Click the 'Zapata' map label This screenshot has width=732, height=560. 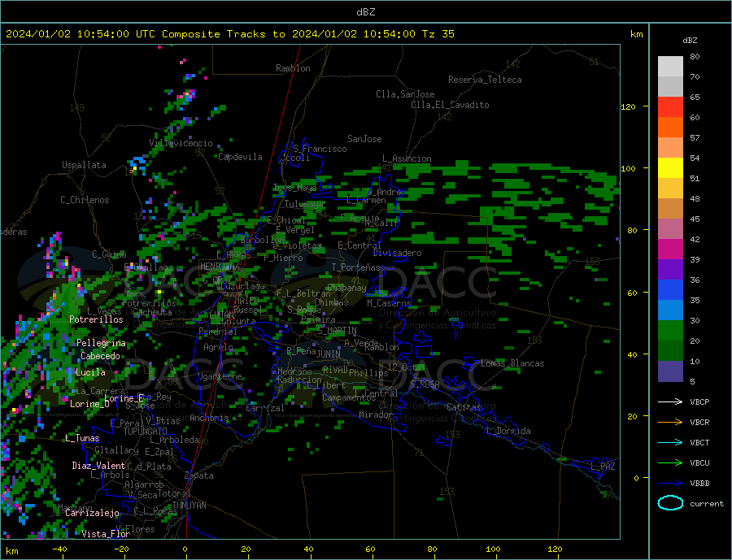[199, 475]
